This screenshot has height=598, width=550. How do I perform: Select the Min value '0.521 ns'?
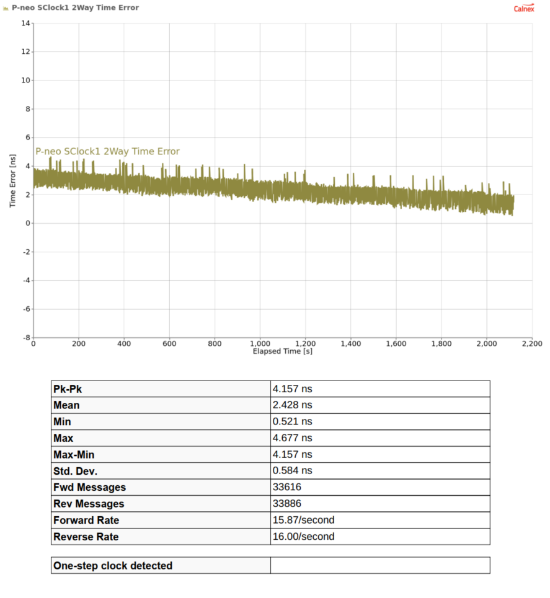click(x=292, y=421)
